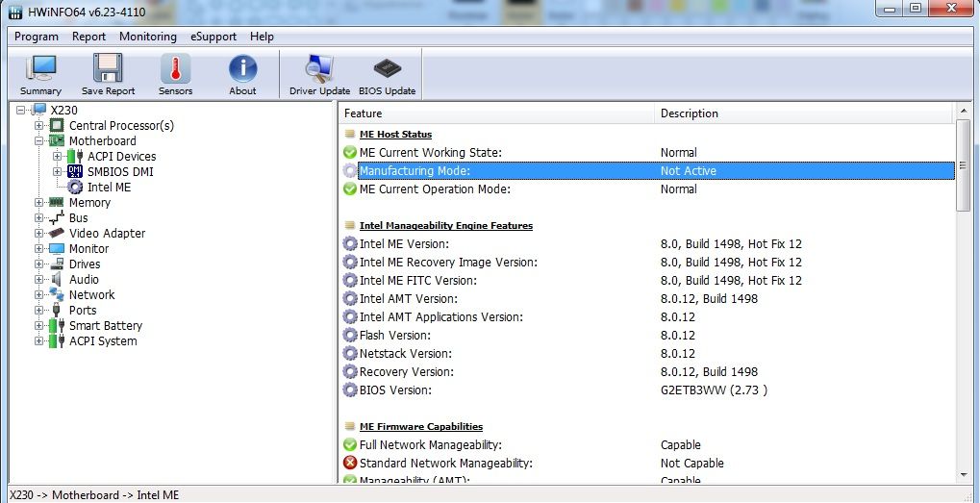
Task: Click the ME Firmware Capabilities section header
Action: click(x=420, y=426)
